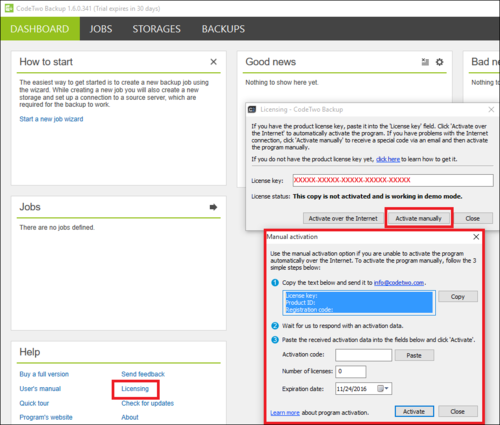Follow the 'click here' license key link

(x=388, y=159)
